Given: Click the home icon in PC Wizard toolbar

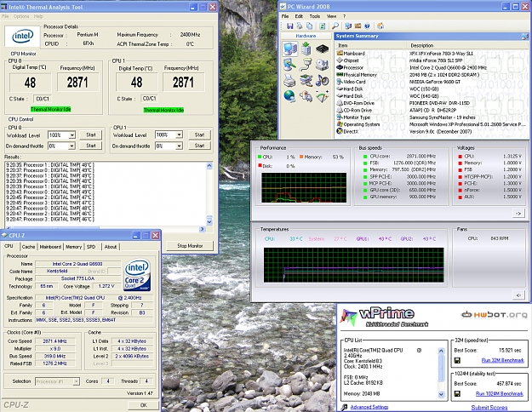Looking at the screenshot, I should click(x=380, y=26).
